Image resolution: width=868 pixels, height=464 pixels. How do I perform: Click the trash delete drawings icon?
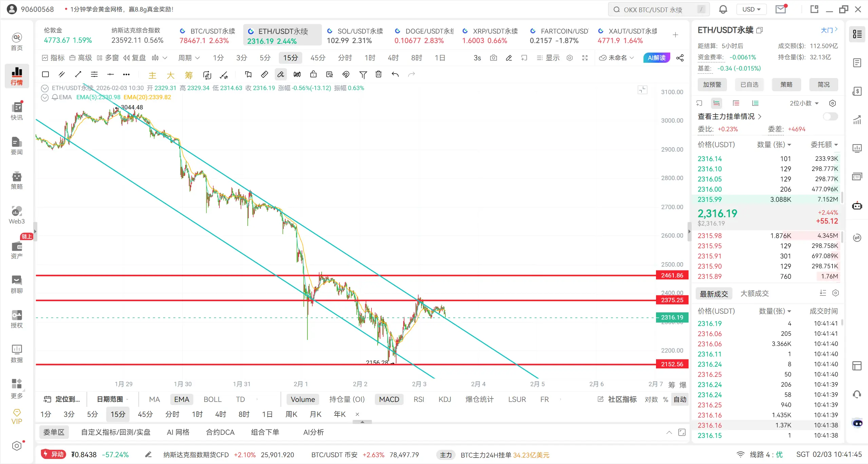[x=379, y=74]
